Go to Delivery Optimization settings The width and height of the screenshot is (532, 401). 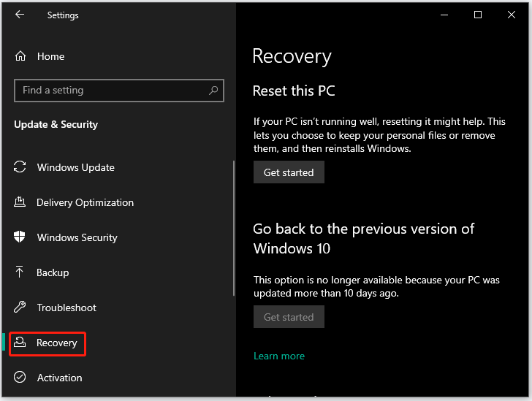point(85,202)
